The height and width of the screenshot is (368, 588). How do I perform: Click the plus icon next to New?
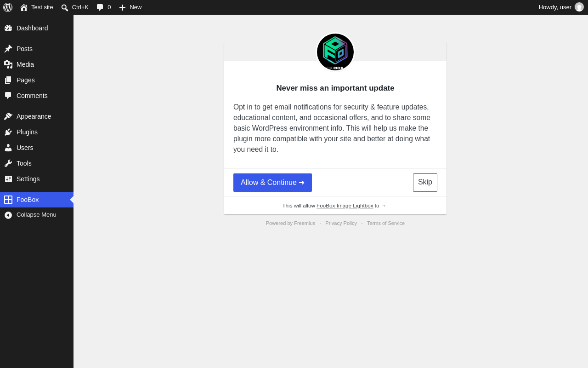coord(122,7)
